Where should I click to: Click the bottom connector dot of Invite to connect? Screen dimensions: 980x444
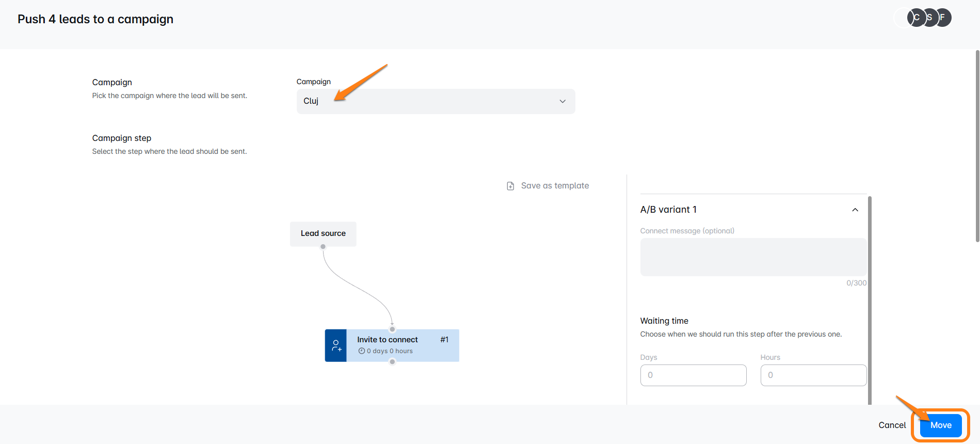click(x=392, y=362)
